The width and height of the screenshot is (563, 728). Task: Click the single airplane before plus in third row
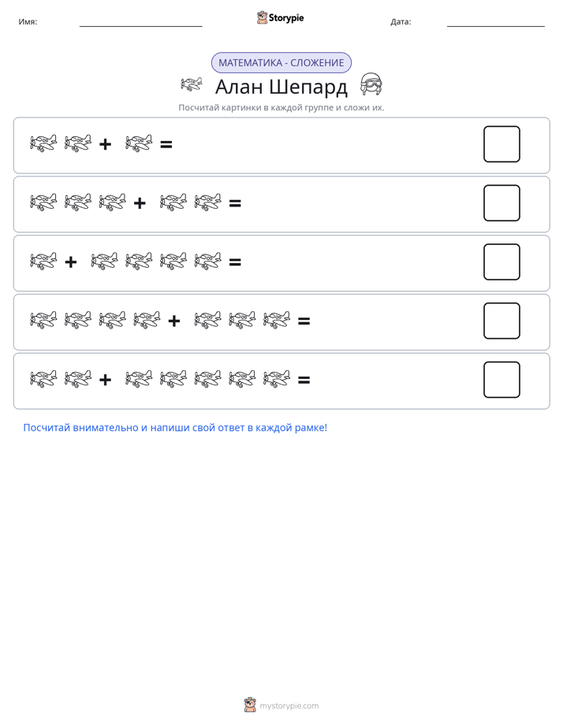43,261
